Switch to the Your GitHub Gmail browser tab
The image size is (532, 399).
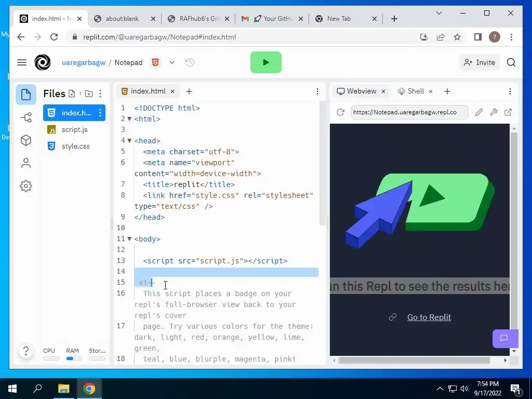click(x=272, y=19)
